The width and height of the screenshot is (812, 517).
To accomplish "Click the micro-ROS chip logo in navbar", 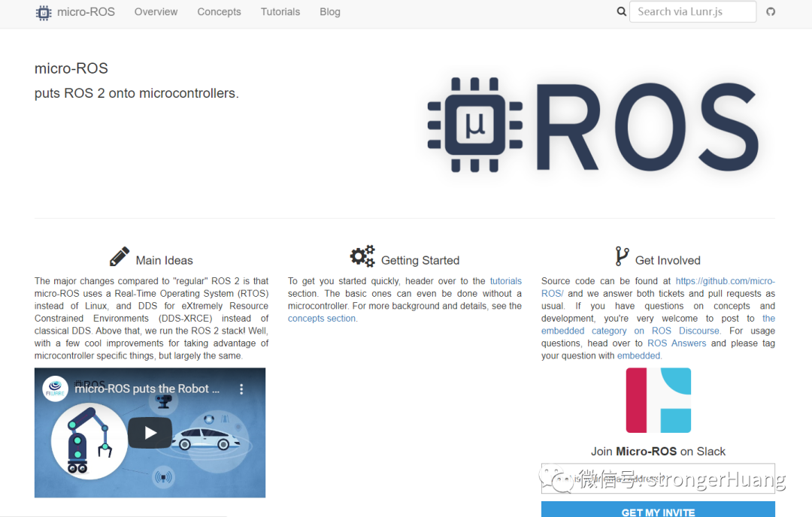I will [x=43, y=12].
